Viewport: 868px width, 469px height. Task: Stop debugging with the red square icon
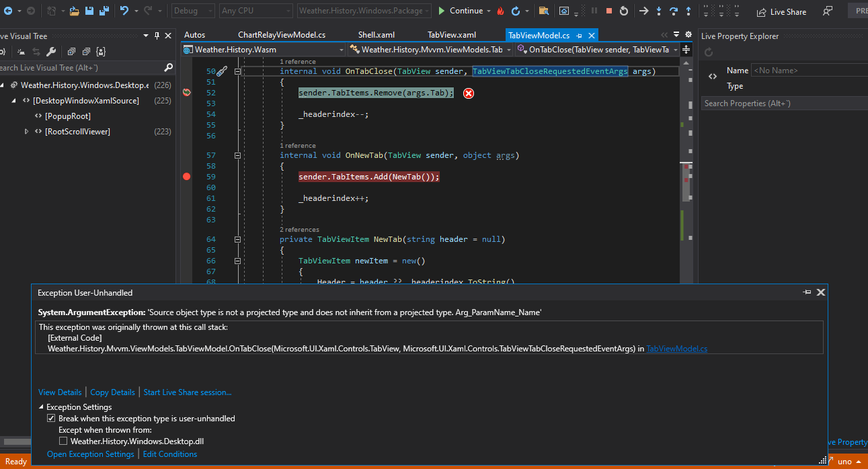pyautogui.click(x=609, y=11)
